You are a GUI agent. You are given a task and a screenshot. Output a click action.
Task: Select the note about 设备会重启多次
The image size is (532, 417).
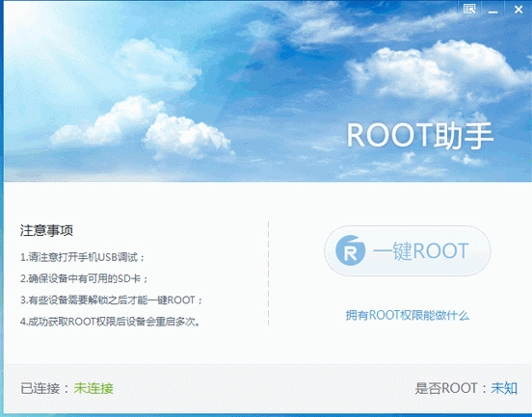110,322
